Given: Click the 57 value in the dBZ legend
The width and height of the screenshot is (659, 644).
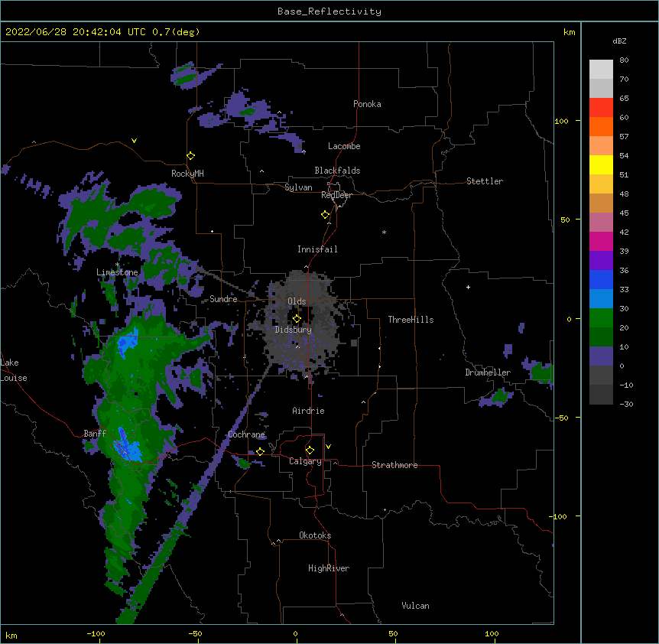Looking at the screenshot, I should point(624,137).
